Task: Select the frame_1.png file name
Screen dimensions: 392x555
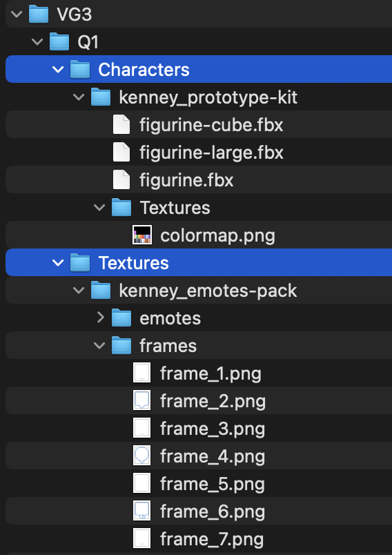Action: coord(211,373)
